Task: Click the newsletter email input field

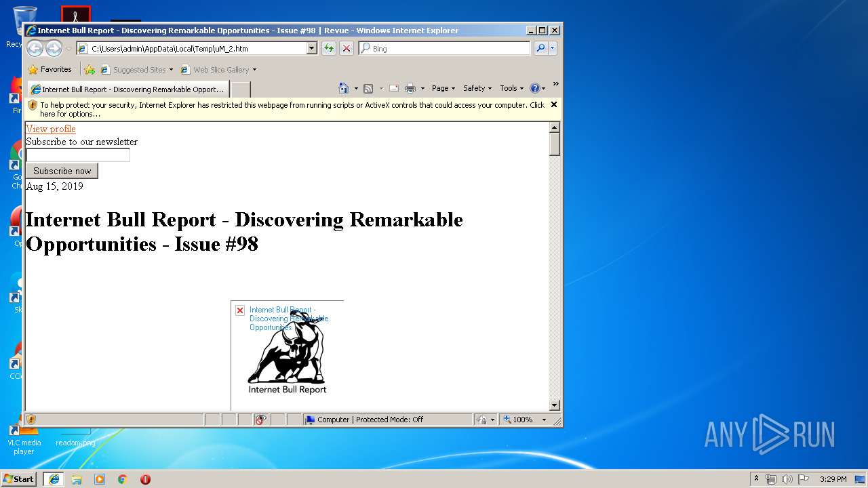Action: click(x=78, y=155)
